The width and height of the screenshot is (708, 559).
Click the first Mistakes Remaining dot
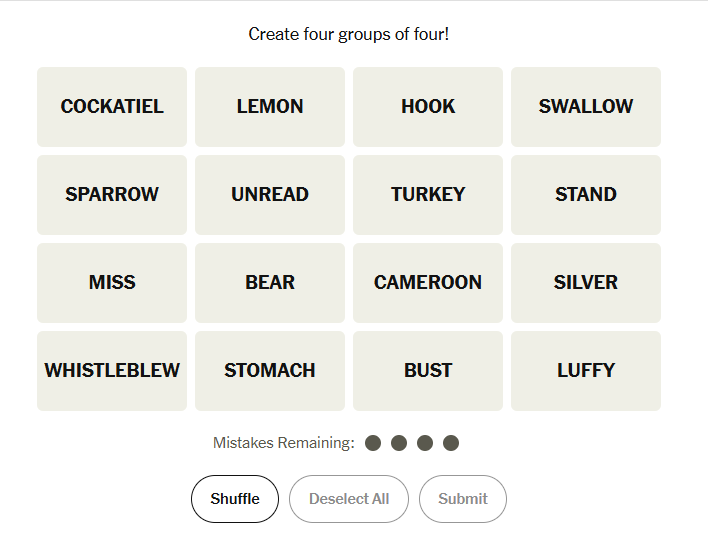(x=373, y=443)
